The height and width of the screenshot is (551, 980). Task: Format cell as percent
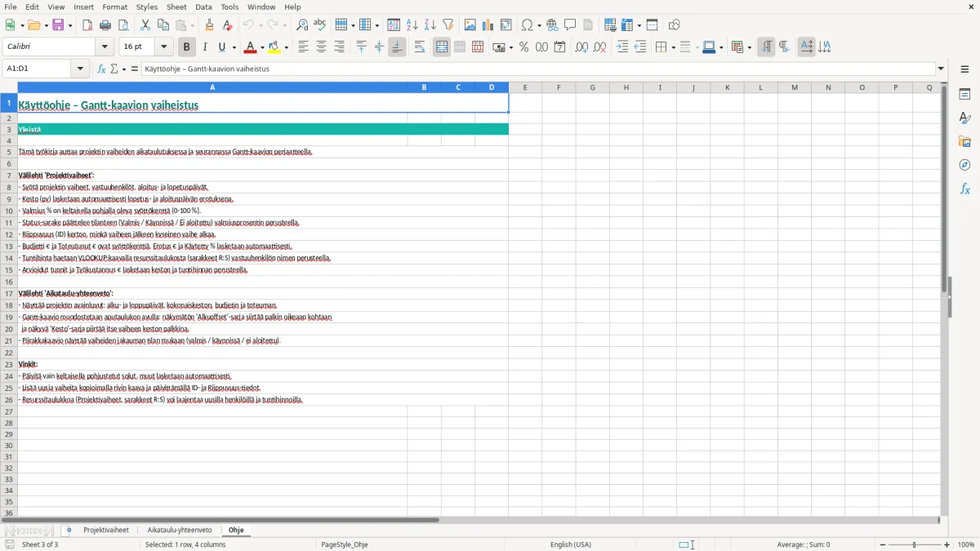pos(523,47)
